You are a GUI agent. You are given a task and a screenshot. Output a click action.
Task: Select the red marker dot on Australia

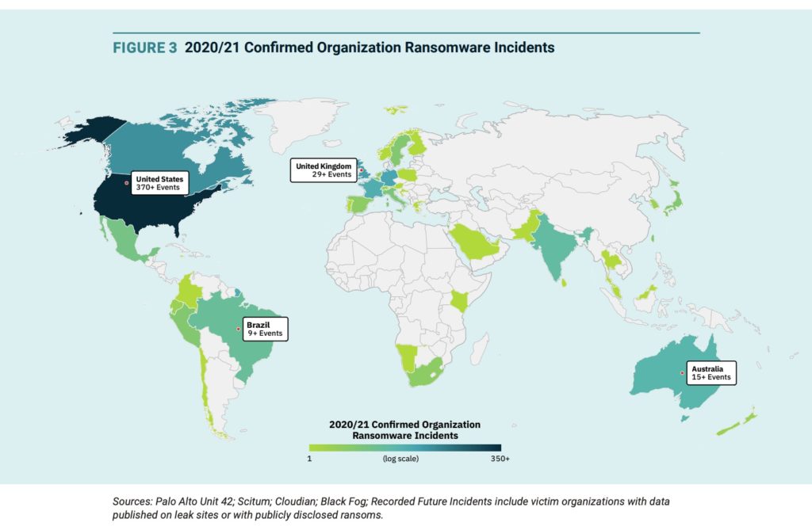tap(682, 373)
